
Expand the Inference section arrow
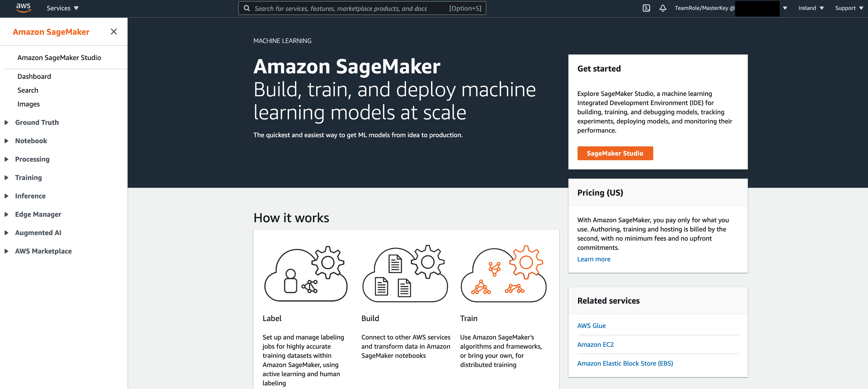(x=6, y=196)
